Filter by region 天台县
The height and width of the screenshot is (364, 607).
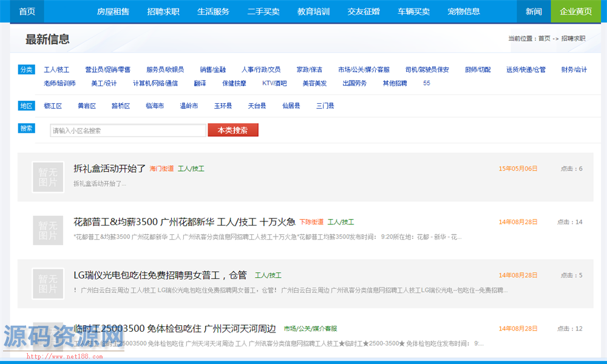tap(257, 106)
